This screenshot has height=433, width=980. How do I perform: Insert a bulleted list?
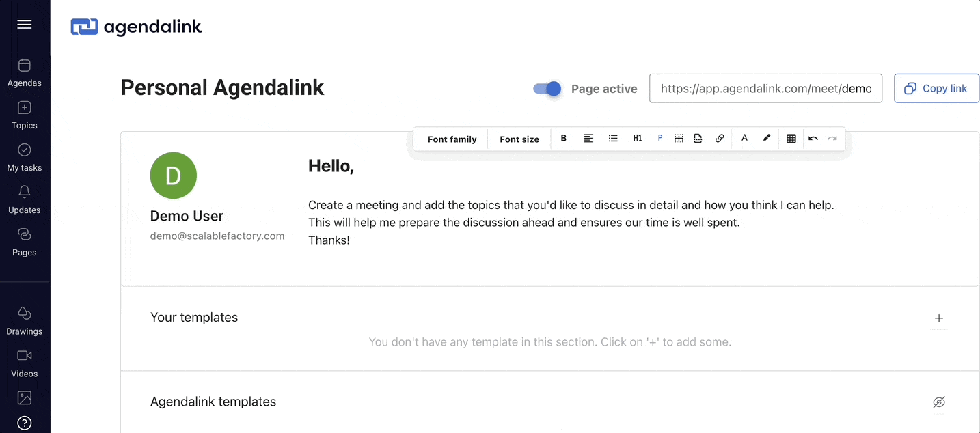(613, 139)
